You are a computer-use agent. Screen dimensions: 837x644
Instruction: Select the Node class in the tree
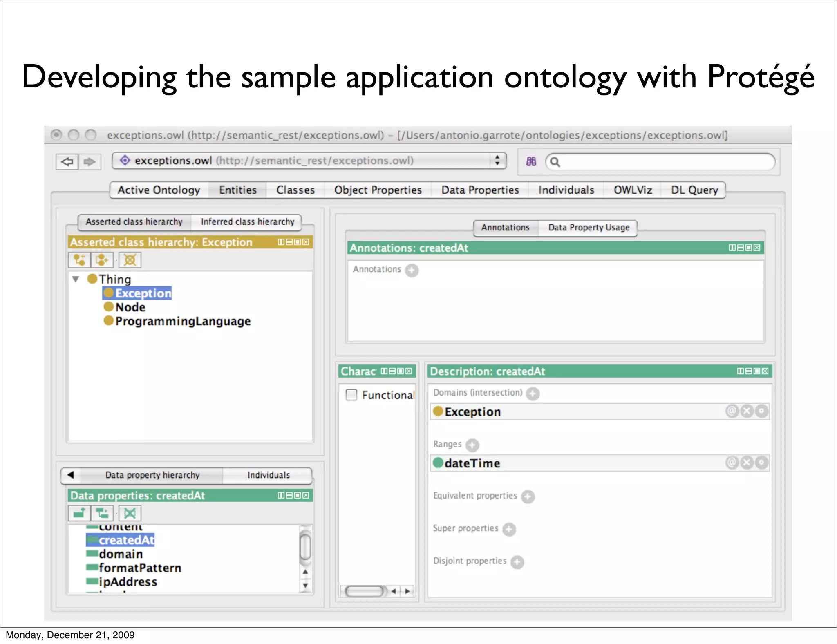coord(125,307)
